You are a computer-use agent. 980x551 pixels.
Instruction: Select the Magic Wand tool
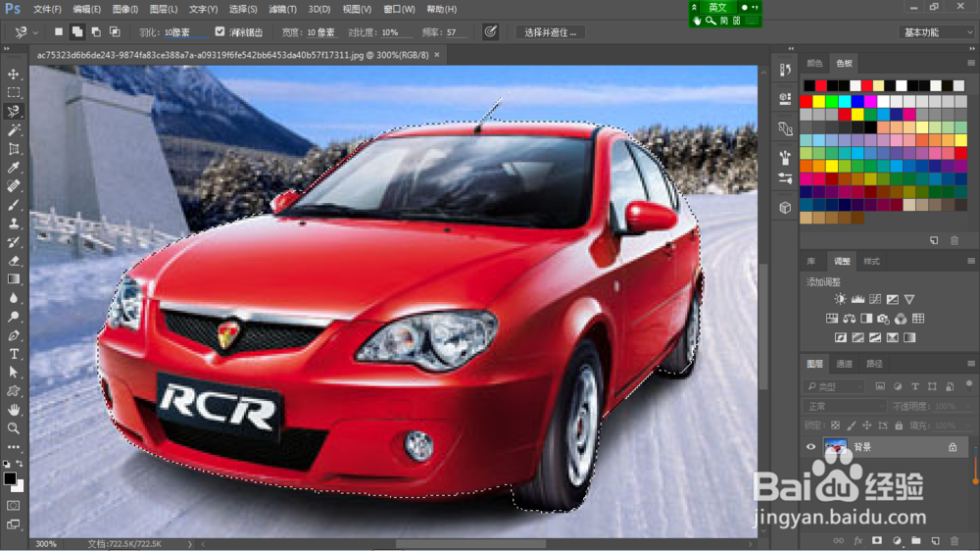pyautogui.click(x=13, y=130)
